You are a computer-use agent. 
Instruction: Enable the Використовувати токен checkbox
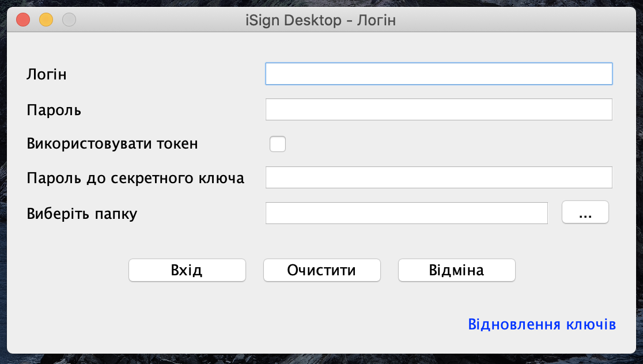[x=278, y=143]
